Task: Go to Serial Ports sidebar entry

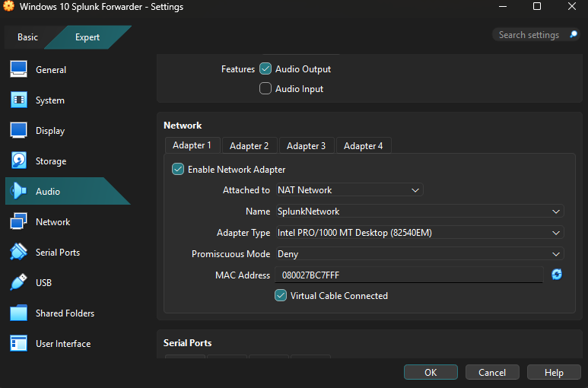Action: (x=58, y=253)
